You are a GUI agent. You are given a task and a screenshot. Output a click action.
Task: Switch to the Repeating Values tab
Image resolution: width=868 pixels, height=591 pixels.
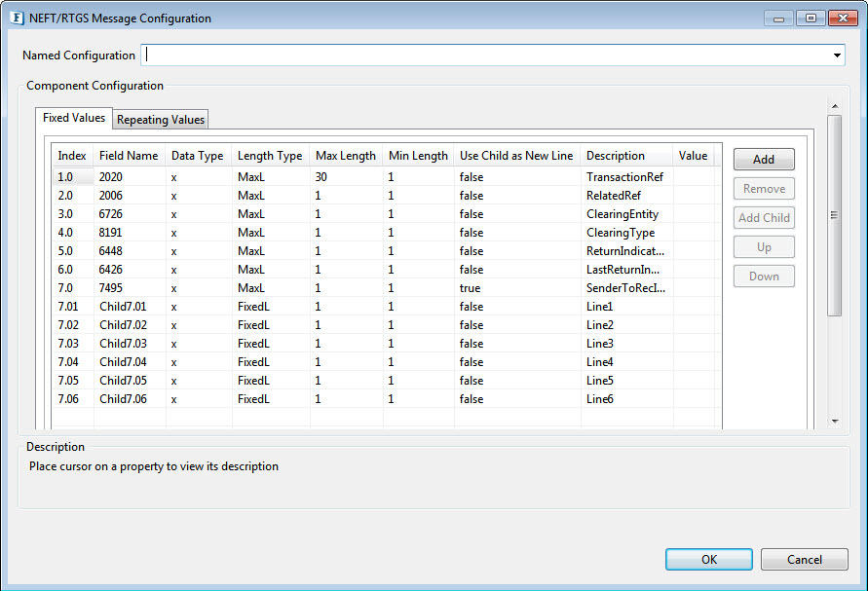161,120
